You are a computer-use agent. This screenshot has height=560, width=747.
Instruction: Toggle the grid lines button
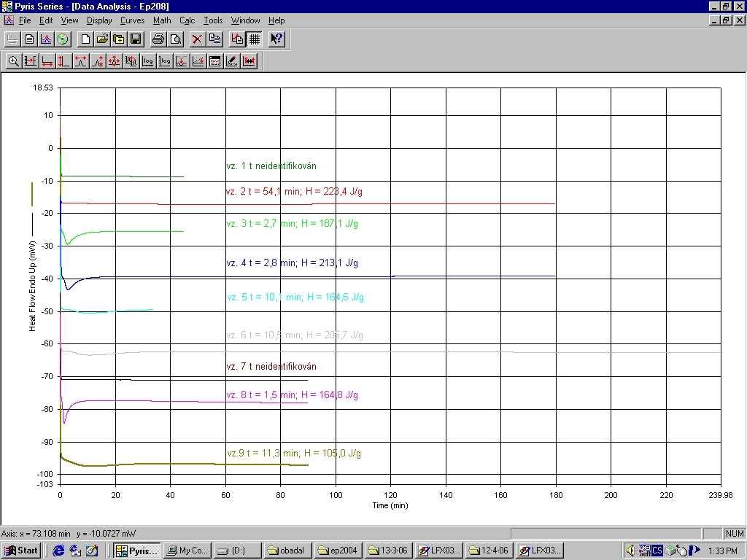pyautogui.click(x=255, y=39)
